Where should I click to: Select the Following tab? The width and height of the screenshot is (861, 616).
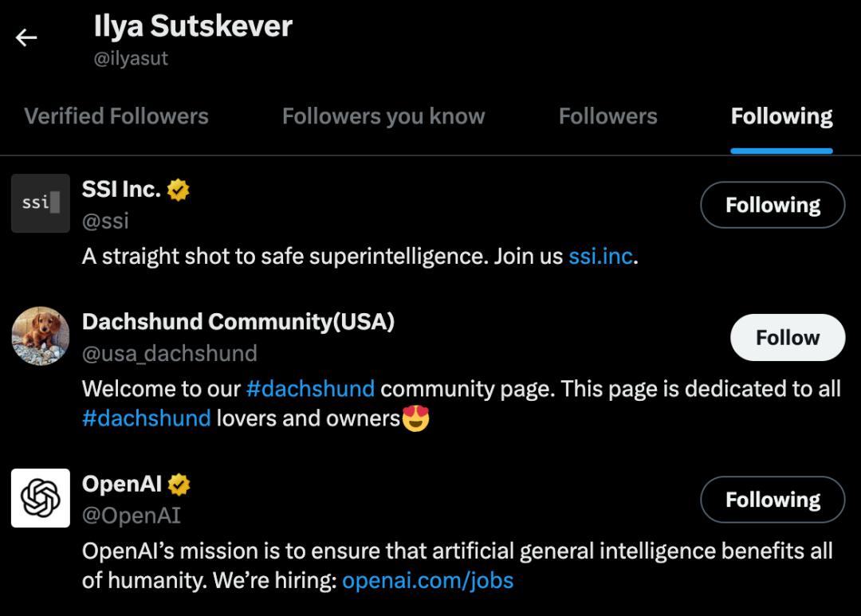(781, 116)
